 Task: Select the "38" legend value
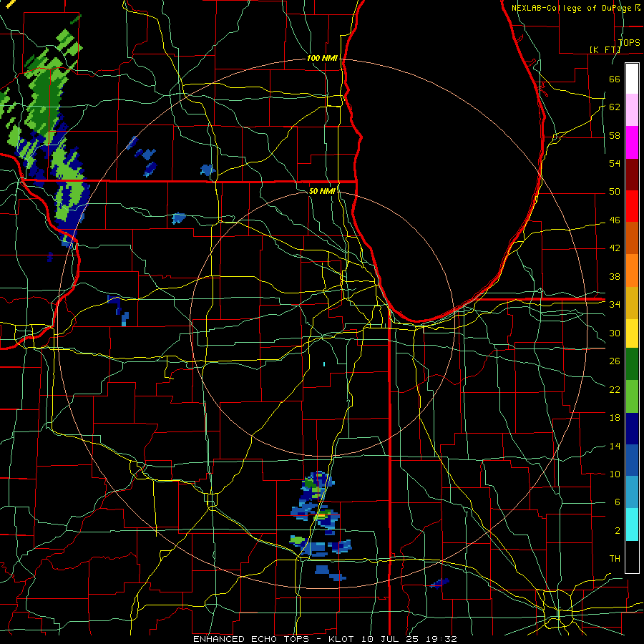point(615,277)
